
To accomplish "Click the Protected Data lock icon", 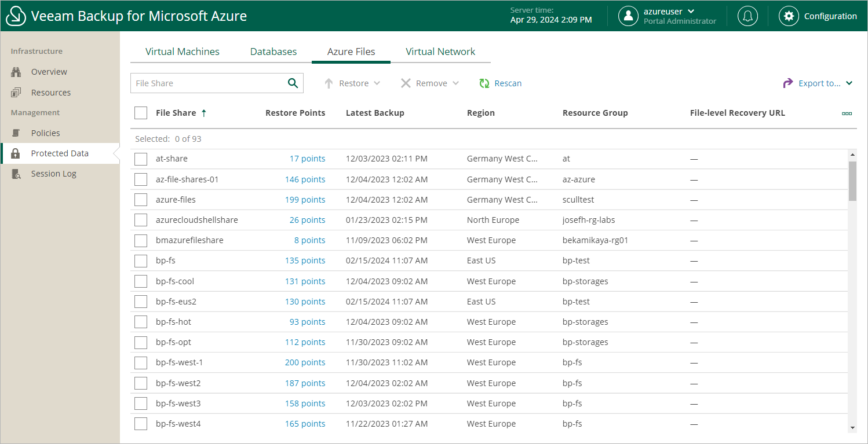I will coord(16,153).
